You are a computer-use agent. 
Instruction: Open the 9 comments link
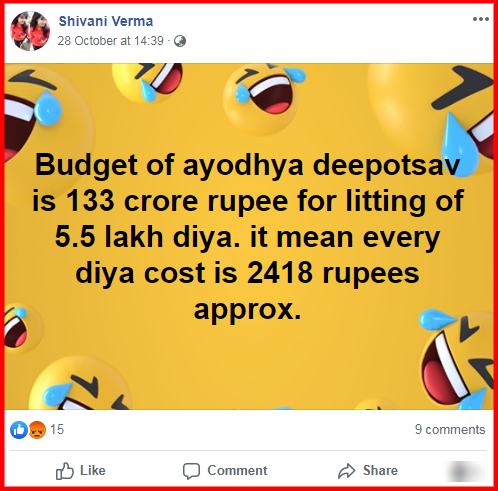pyautogui.click(x=450, y=429)
